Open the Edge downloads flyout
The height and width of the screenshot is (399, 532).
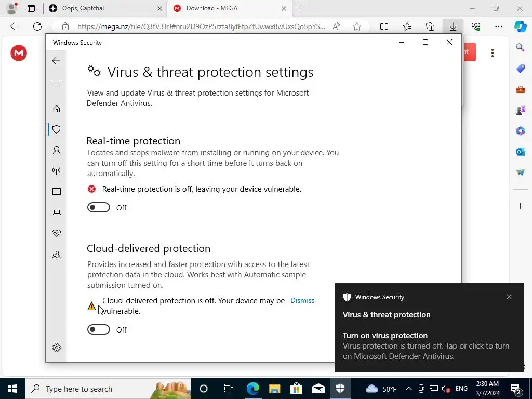pos(453,26)
